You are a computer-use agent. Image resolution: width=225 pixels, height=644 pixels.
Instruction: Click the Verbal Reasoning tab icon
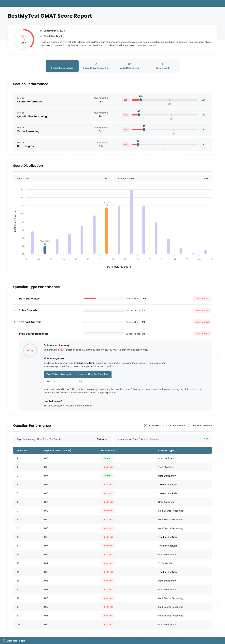[x=129, y=64]
